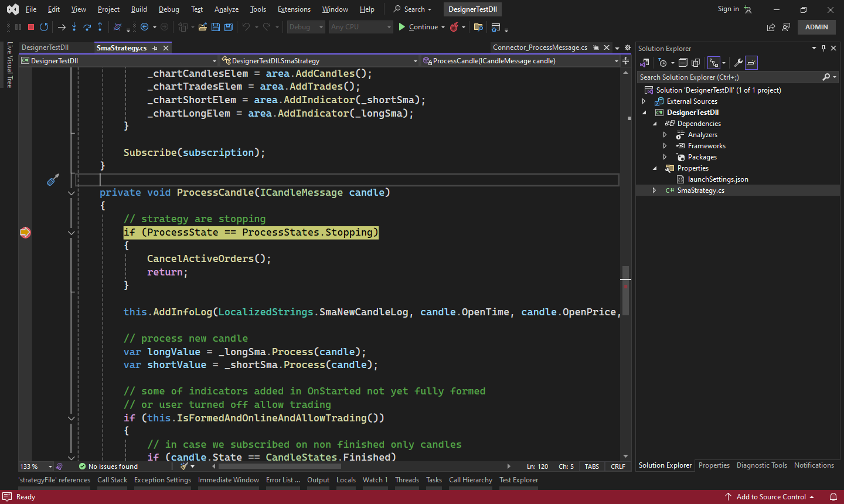Open the DesignerTestDll project scope dropdown
The width and height of the screenshot is (844, 504).
click(x=118, y=60)
